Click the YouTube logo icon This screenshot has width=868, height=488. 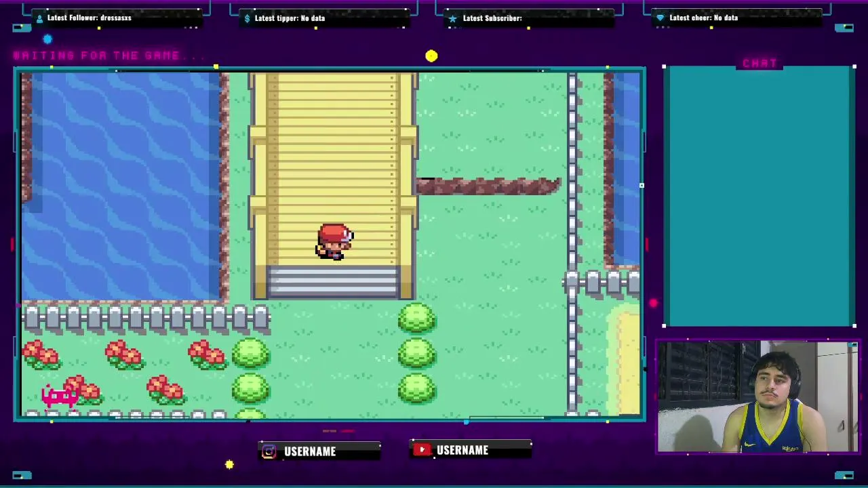pyautogui.click(x=422, y=450)
